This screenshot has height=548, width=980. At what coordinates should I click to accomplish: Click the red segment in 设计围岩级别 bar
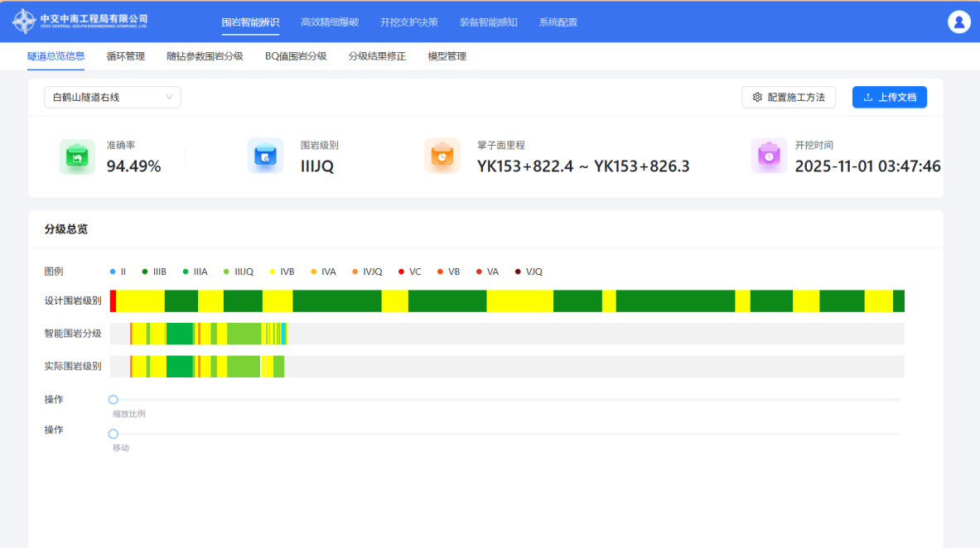(113, 301)
